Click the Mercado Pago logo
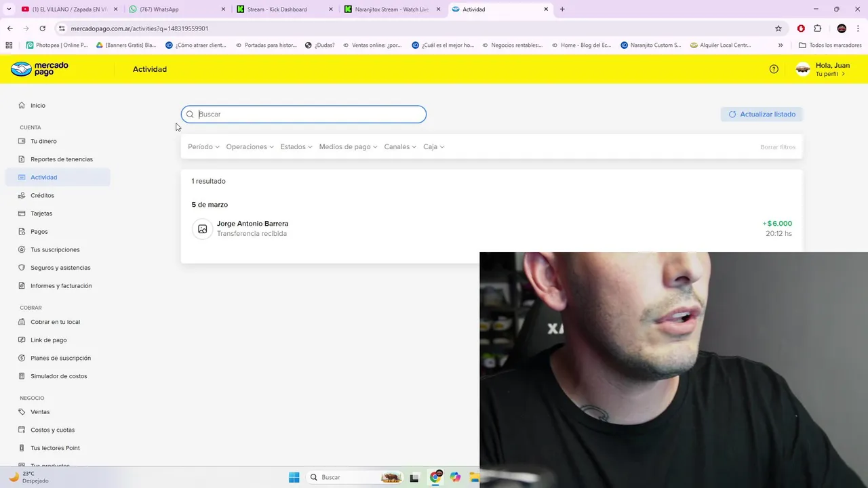Screen dimensions: 868x488 point(40,69)
